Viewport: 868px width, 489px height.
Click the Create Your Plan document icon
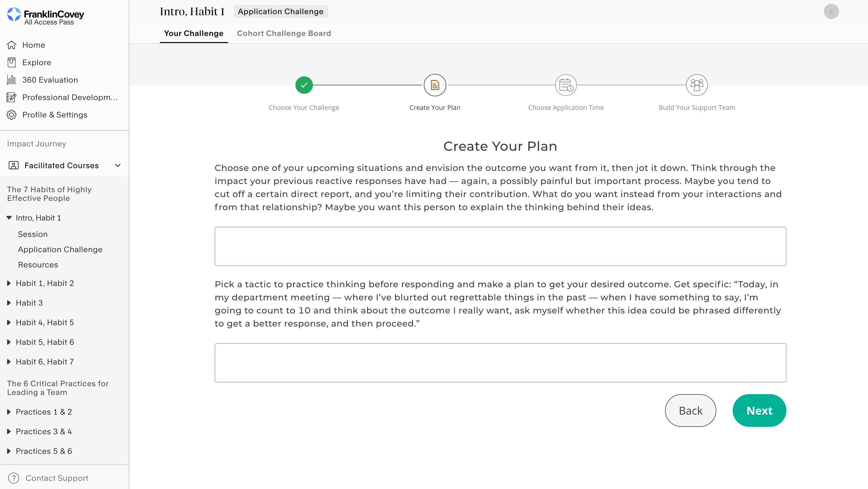click(435, 85)
